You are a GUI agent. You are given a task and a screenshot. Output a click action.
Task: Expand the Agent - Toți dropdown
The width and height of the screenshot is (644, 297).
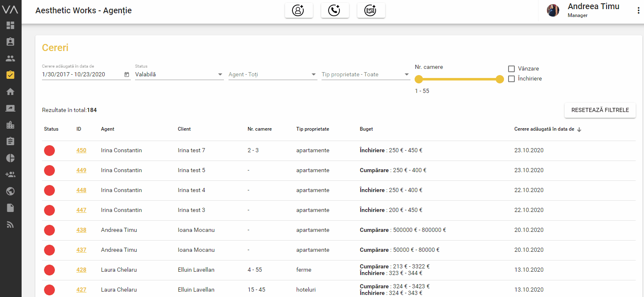click(273, 75)
